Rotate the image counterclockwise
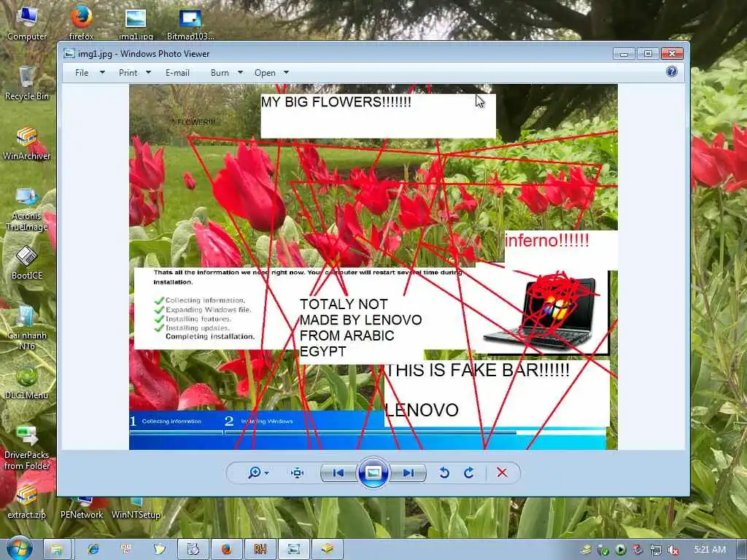The width and height of the screenshot is (747, 560). coord(444,472)
